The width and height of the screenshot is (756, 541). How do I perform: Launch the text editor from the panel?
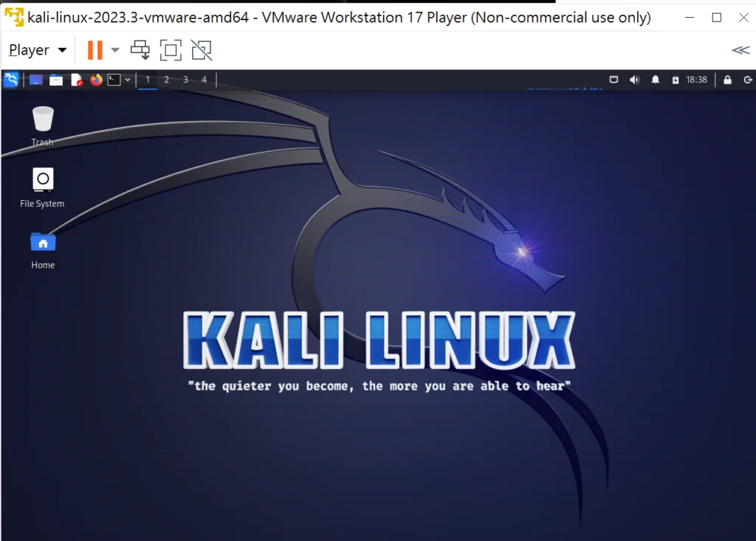(76, 80)
